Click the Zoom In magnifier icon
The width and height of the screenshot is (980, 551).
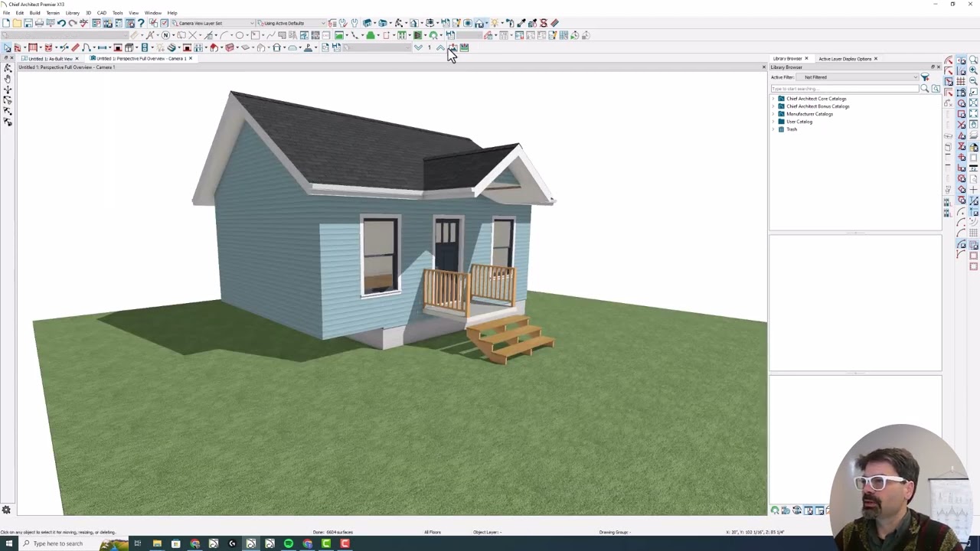[x=973, y=70]
